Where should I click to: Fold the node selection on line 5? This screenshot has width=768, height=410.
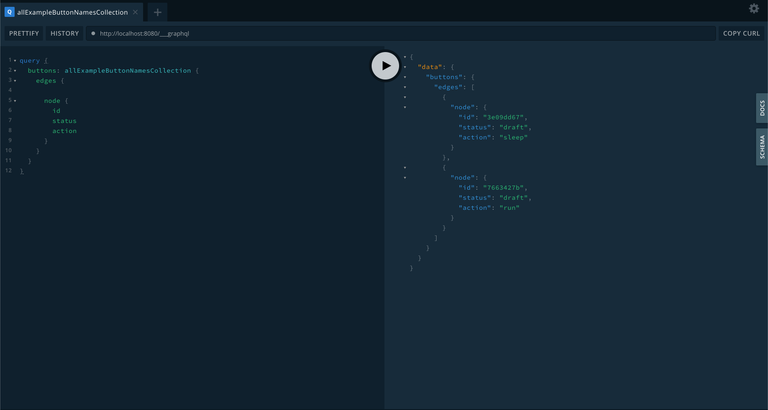(15, 101)
